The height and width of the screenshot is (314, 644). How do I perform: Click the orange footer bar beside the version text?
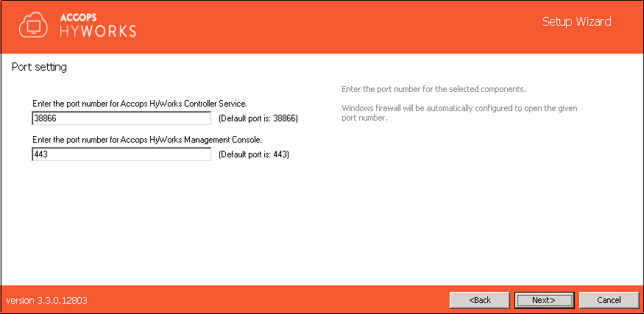coord(267,300)
